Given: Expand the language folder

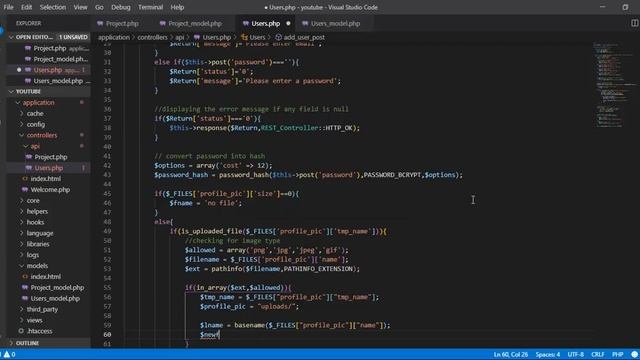Looking at the screenshot, I should pyautogui.click(x=40, y=233).
